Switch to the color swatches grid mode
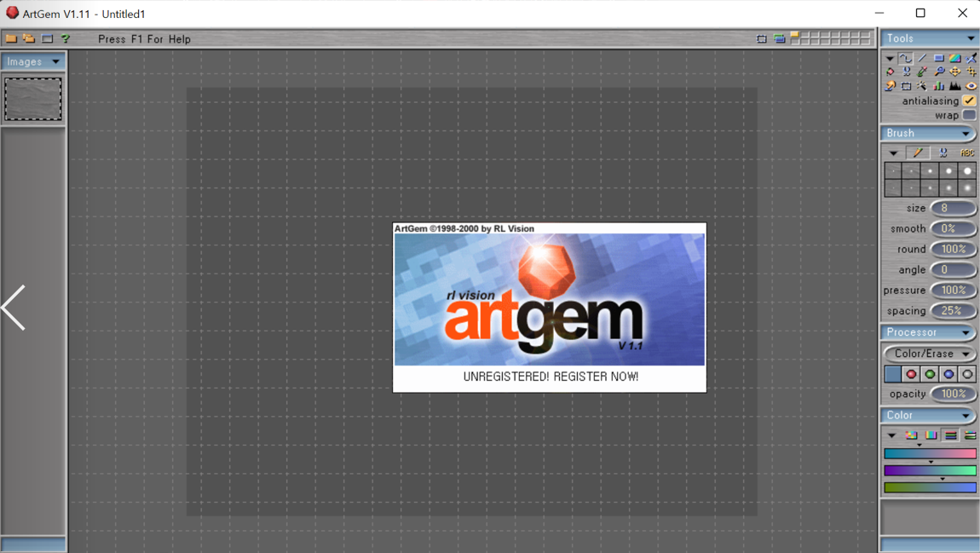Viewport: 980px width, 553px height. [911, 435]
